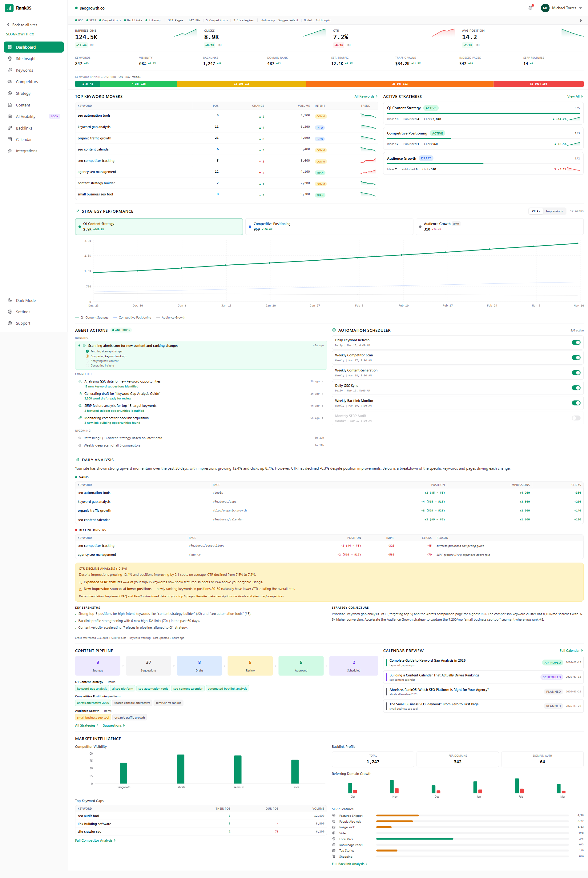Disable the Weekly Competitor Scan automation

(576, 357)
